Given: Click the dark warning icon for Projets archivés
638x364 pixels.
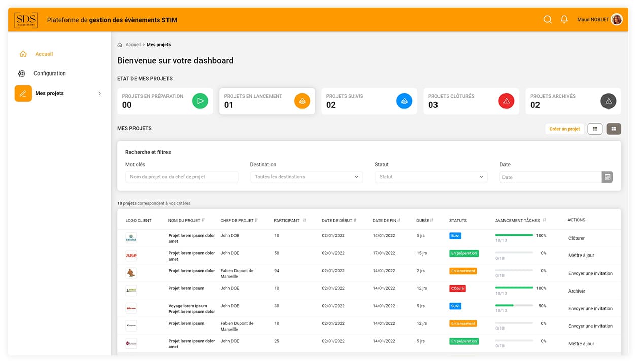Looking at the screenshot, I should point(608,101).
